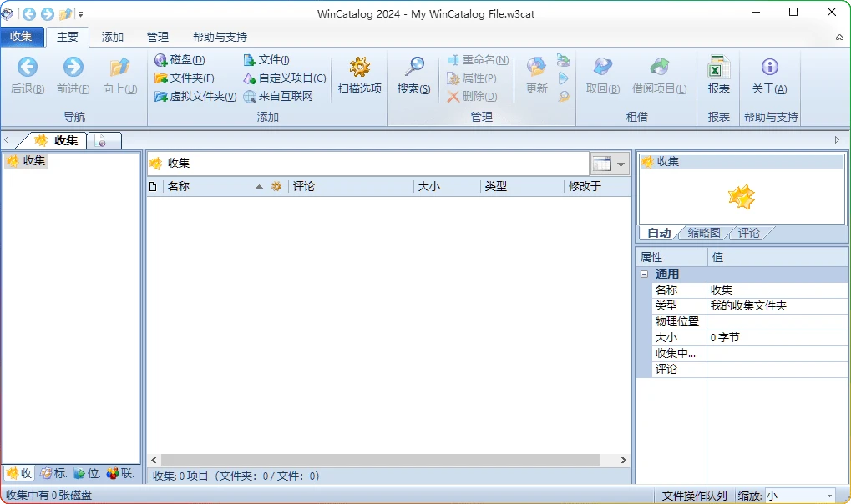The width and height of the screenshot is (851, 504).
Task: Add a 自定义项目 (custom item)
Action: coord(285,78)
